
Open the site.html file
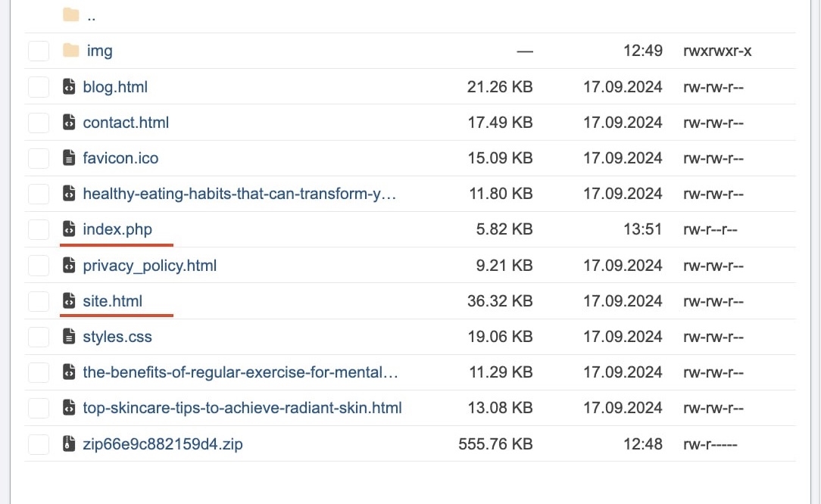click(x=113, y=301)
